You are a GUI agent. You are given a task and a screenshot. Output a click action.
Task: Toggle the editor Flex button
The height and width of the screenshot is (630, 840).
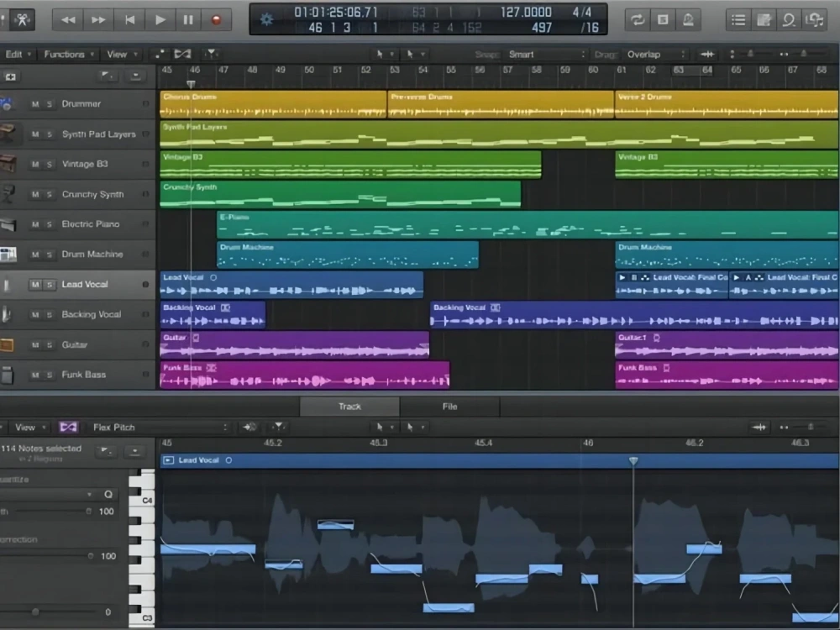68,427
